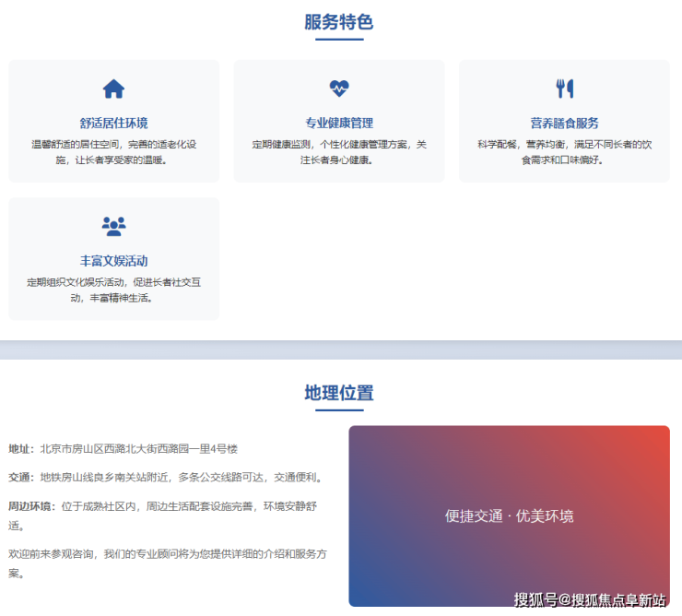Click the 地理位置 section heading
Image resolution: width=682 pixels, height=616 pixels.
339,393
